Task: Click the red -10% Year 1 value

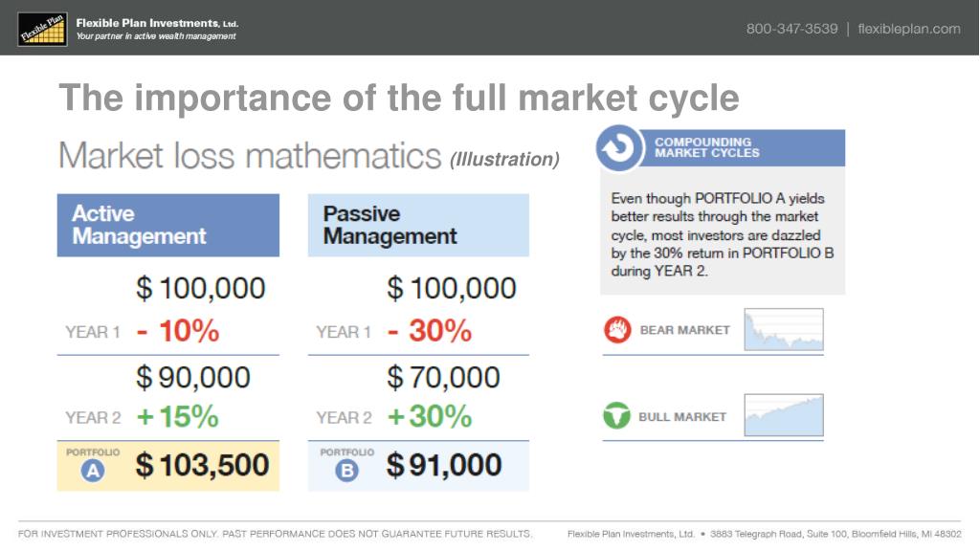Action: pyautogui.click(x=178, y=331)
